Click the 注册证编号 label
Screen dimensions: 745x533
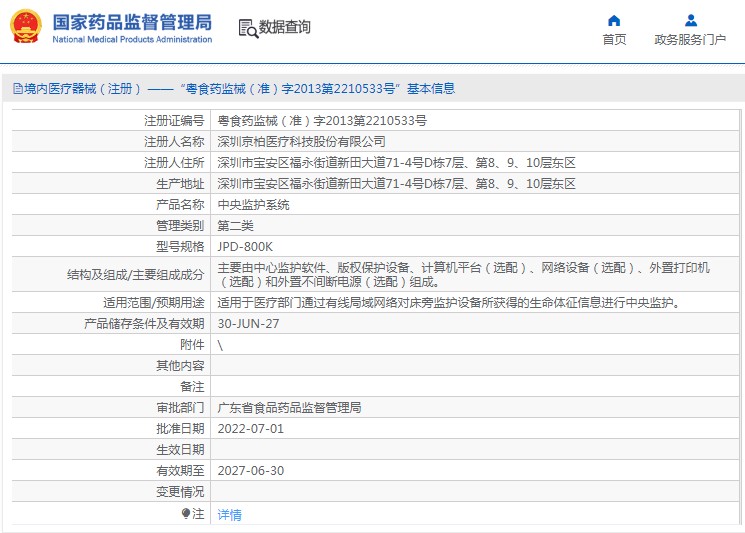(174, 121)
